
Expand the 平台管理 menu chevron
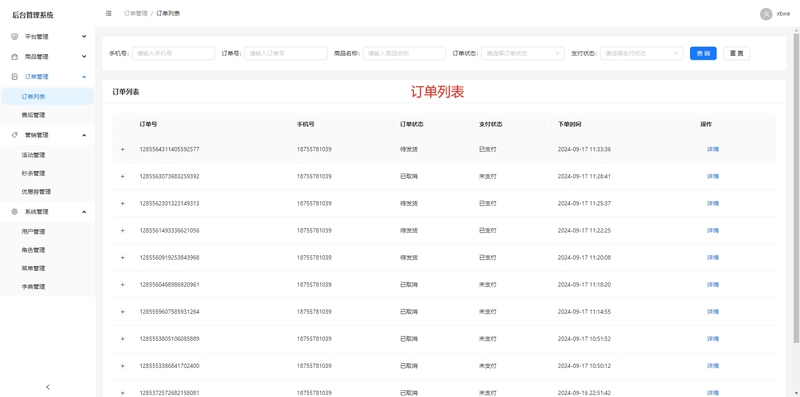click(x=84, y=37)
